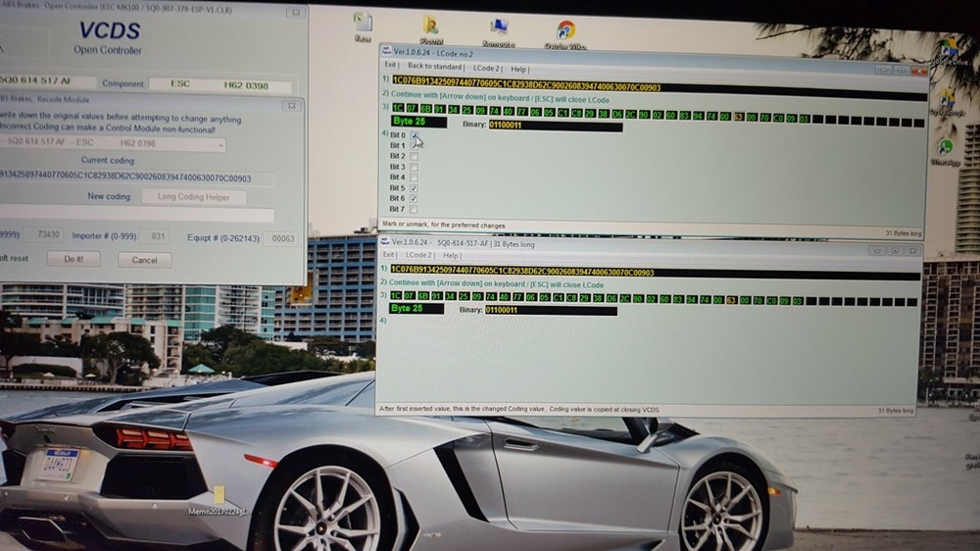This screenshot has width=980, height=551.
Task: Open the Google Drive desktop icon
Action: pos(948,47)
